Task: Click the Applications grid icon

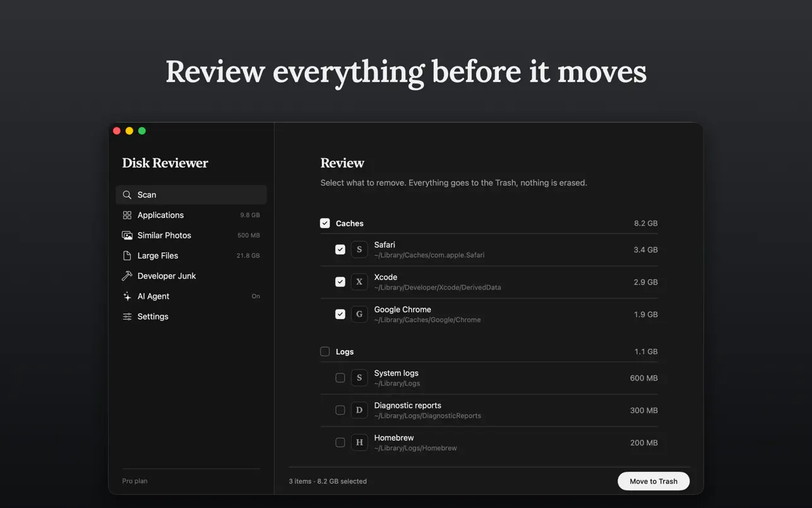Action: click(x=127, y=215)
